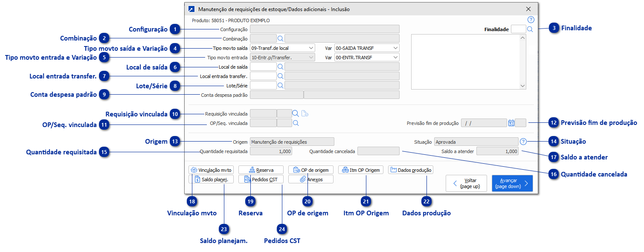This screenshot has height=252, width=644.
Task: Expand the Tipo movto saída dropdown
Action: [310, 48]
